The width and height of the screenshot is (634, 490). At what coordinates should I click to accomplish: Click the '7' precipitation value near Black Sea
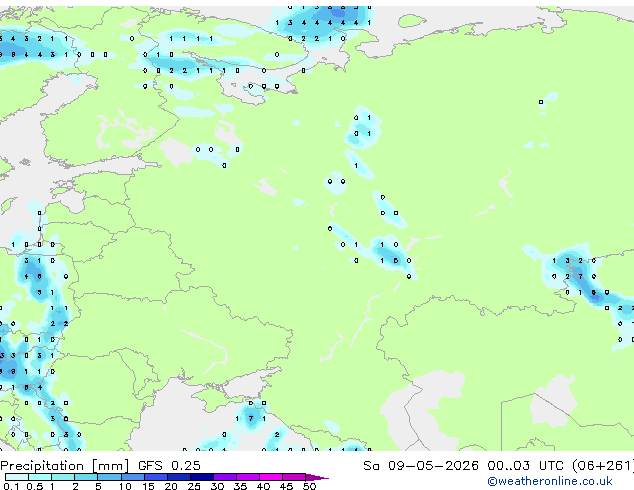[x=251, y=418]
